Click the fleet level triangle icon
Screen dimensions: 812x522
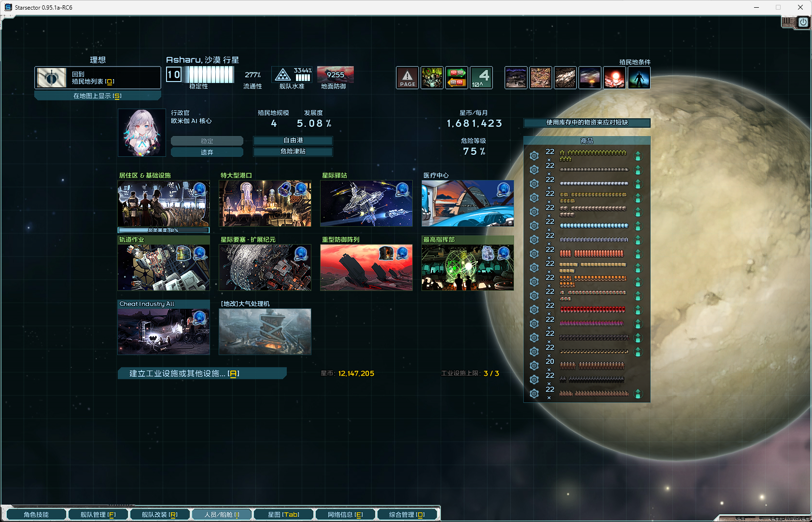282,75
